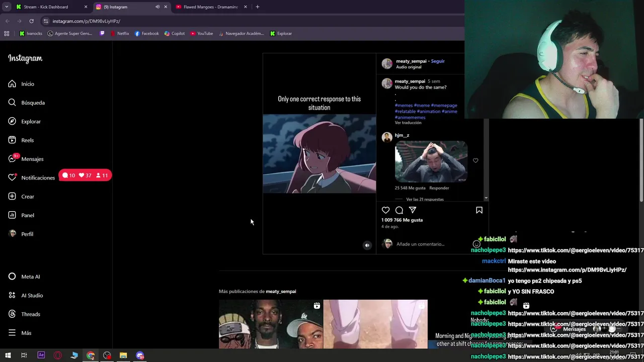Click Ver traducción under caption

pyautogui.click(x=408, y=123)
